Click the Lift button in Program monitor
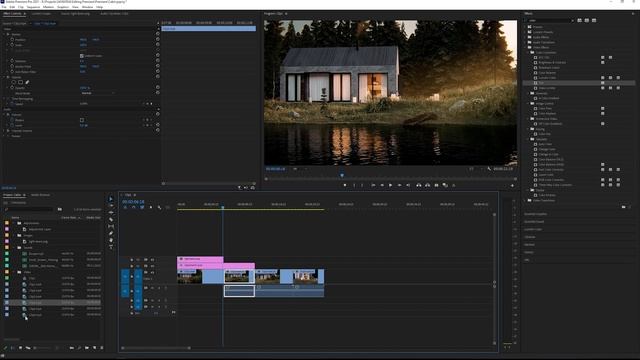This screenshot has width=640, height=360. pos(419,185)
